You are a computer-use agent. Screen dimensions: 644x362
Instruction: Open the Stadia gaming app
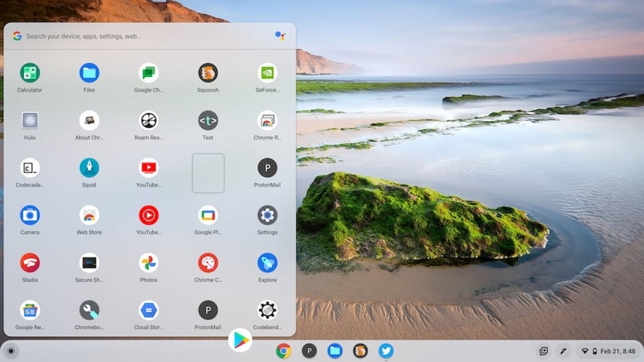(x=30, y=263)
